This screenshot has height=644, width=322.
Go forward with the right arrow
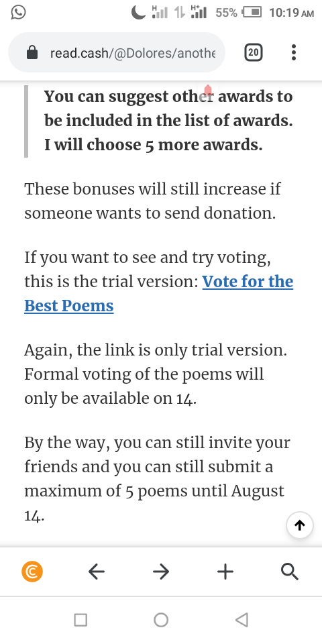pos(161,572)
